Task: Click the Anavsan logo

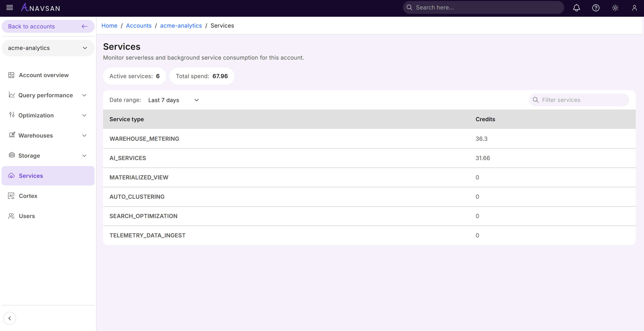Action: 41,8
